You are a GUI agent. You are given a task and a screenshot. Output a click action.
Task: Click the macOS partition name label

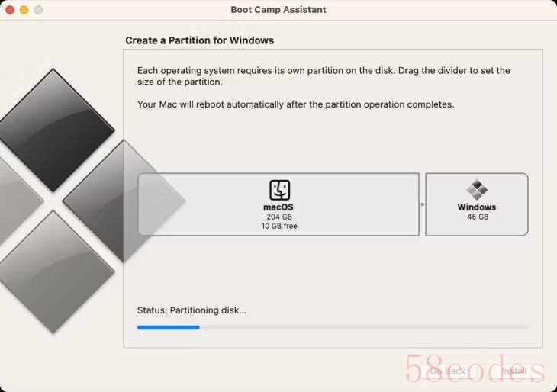(x=278, y=207)
